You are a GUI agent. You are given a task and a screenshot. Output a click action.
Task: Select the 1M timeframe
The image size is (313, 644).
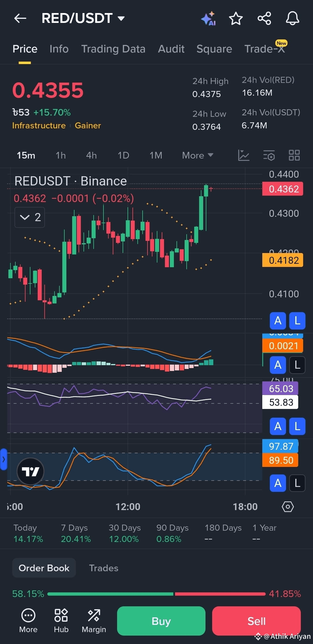point(156,155)
